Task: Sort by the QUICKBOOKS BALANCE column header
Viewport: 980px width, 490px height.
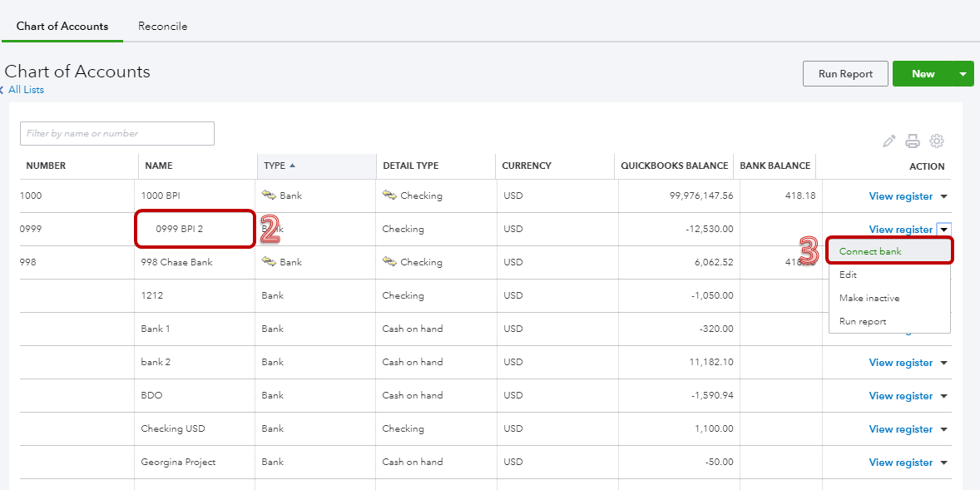Action: [675, 166]
